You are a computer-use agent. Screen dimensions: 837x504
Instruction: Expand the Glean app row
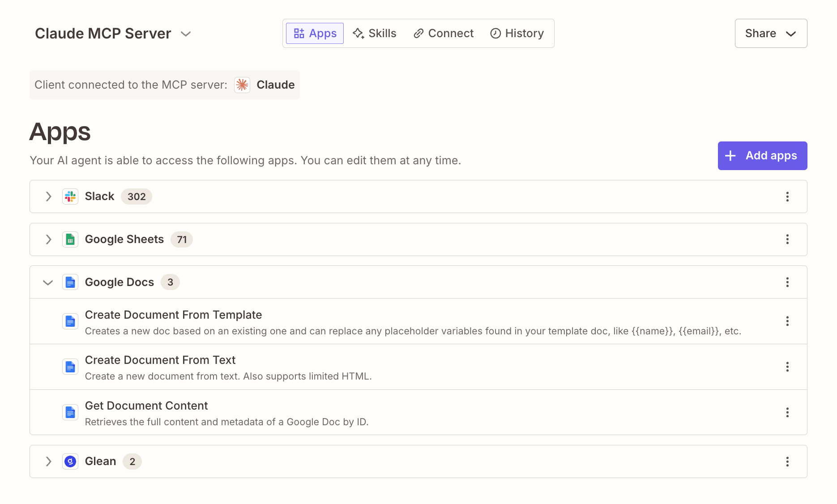(x=48, y=461)
